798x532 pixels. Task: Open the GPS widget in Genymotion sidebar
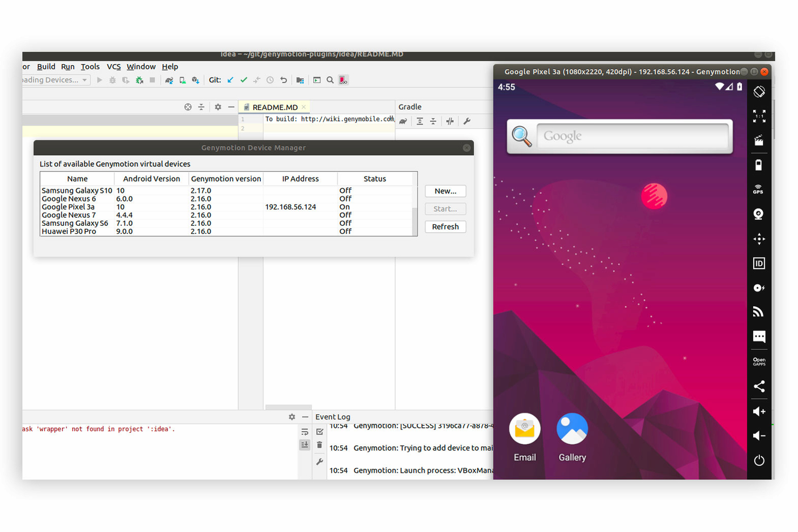759,189
